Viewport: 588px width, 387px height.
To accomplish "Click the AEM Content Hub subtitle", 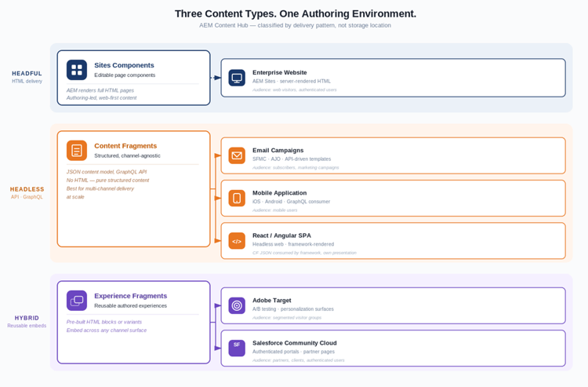I will click(295, 26).
